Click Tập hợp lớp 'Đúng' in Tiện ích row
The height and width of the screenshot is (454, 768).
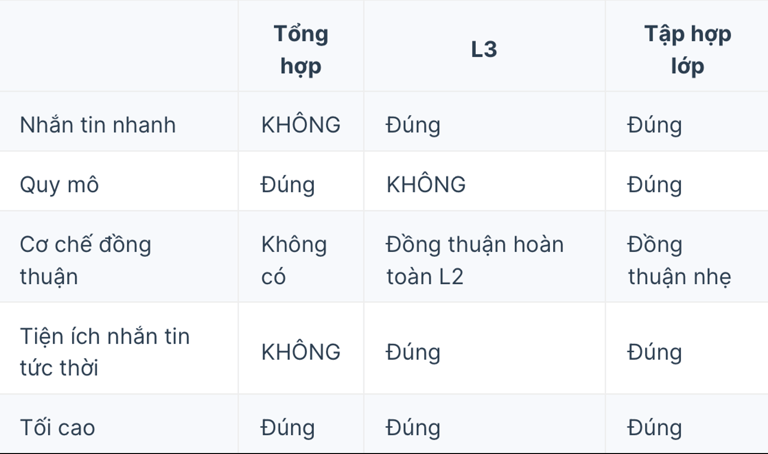pyautogui.click(x=654, y=352)
